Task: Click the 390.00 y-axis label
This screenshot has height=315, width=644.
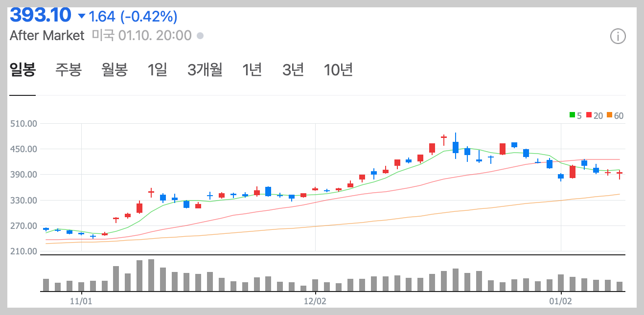Action: pos(24,175)
